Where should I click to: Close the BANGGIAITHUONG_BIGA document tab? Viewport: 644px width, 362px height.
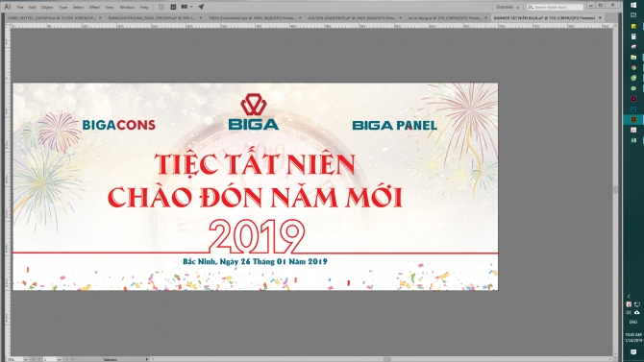coord(201,18)
